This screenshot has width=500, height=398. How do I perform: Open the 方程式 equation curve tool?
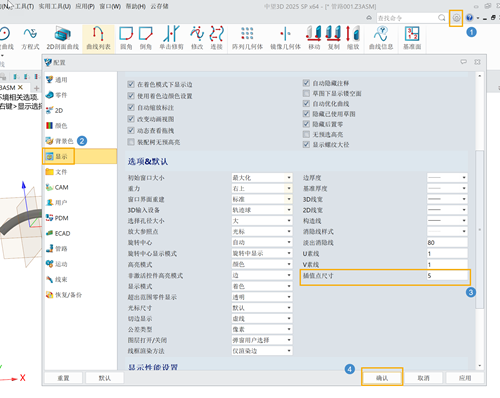coord(30,38)
